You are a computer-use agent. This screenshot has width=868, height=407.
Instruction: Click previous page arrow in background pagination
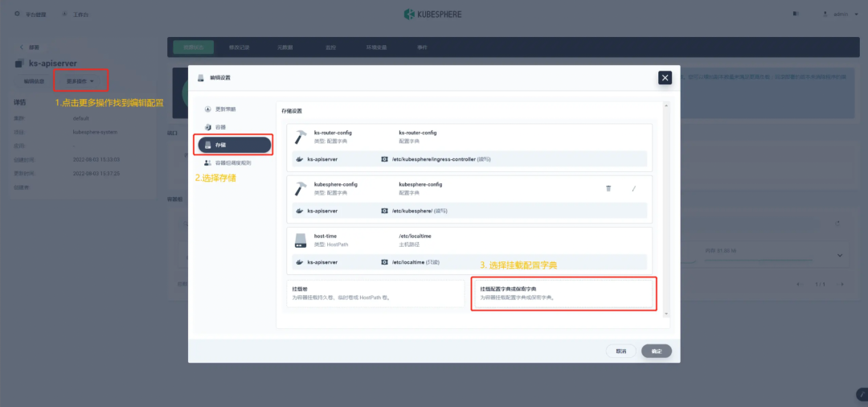coord(799,284)
